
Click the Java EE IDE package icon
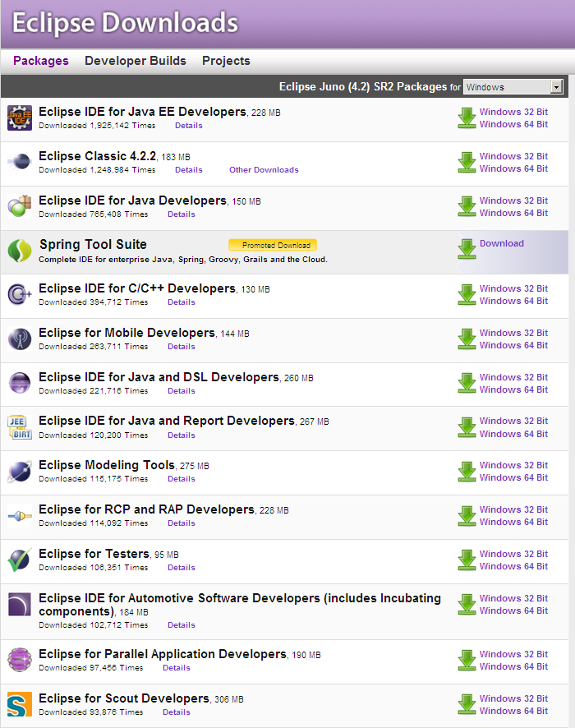[x=20, y=118]
